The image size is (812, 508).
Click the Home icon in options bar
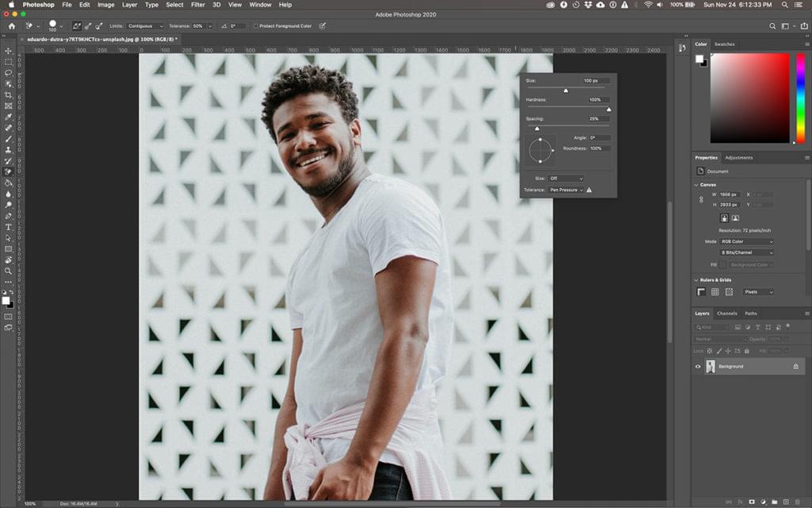tap(11, 26)
